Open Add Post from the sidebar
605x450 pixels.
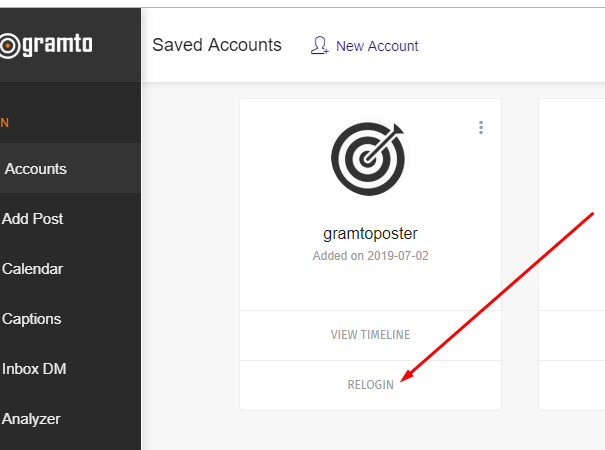pyautogui.click(x=34, y=219)
